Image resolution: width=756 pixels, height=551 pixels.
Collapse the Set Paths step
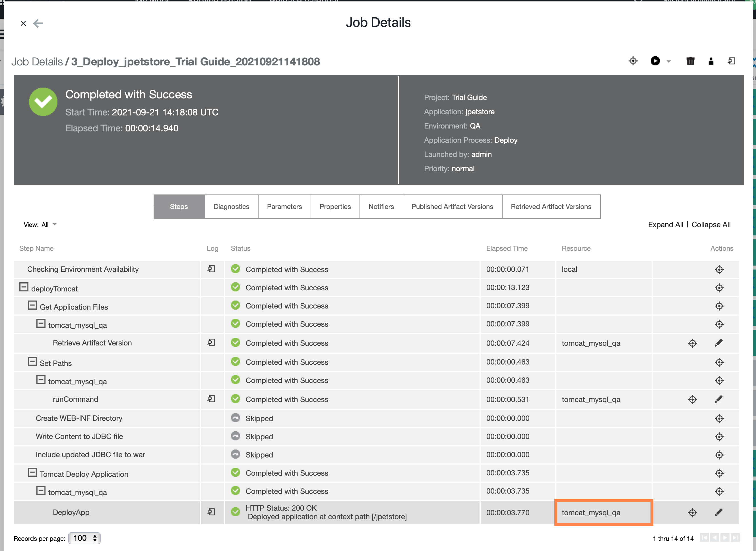(32, 362)
